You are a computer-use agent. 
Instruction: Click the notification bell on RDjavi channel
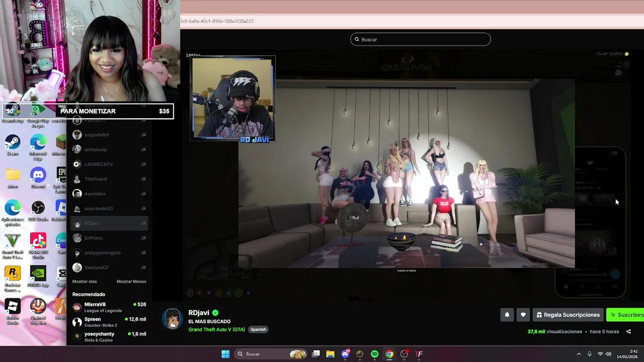pos(507,315)
